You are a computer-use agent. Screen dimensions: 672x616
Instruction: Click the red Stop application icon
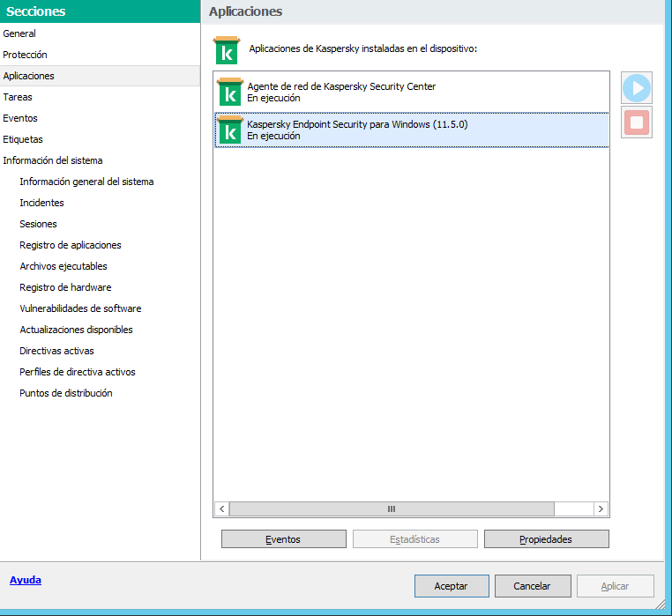tap(637, 122)
